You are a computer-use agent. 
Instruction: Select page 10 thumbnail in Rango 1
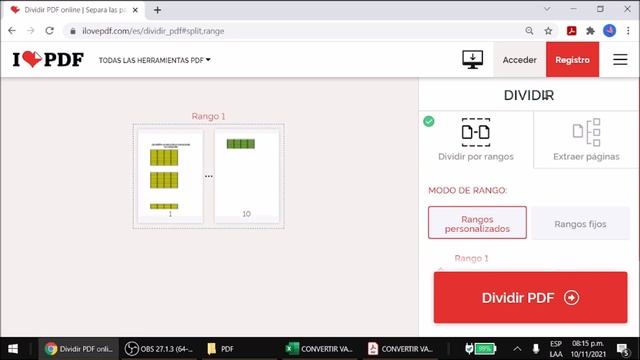247,176
